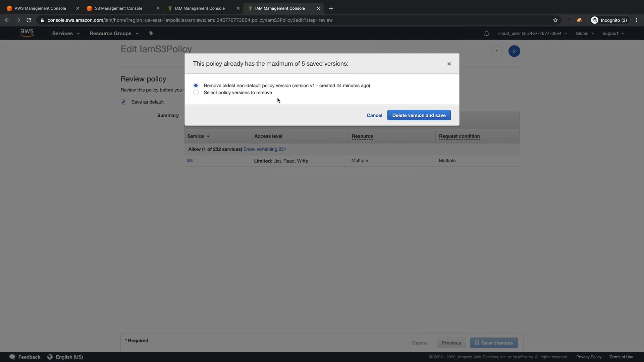Screen dimensions: 644x362
Task: Open a new browser tab
Action: click(331, 8)
